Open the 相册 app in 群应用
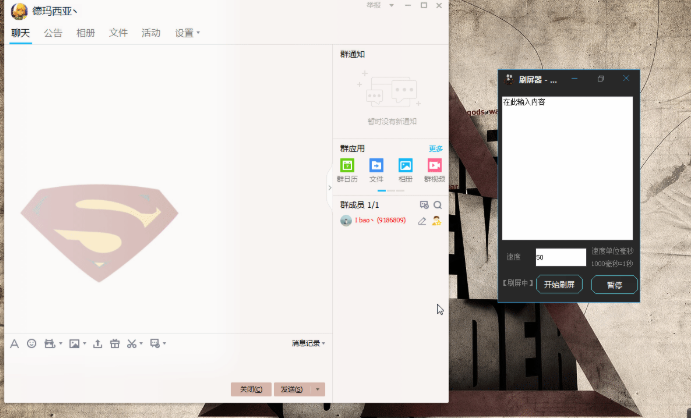695x418 pixels. tap(405, 165)
